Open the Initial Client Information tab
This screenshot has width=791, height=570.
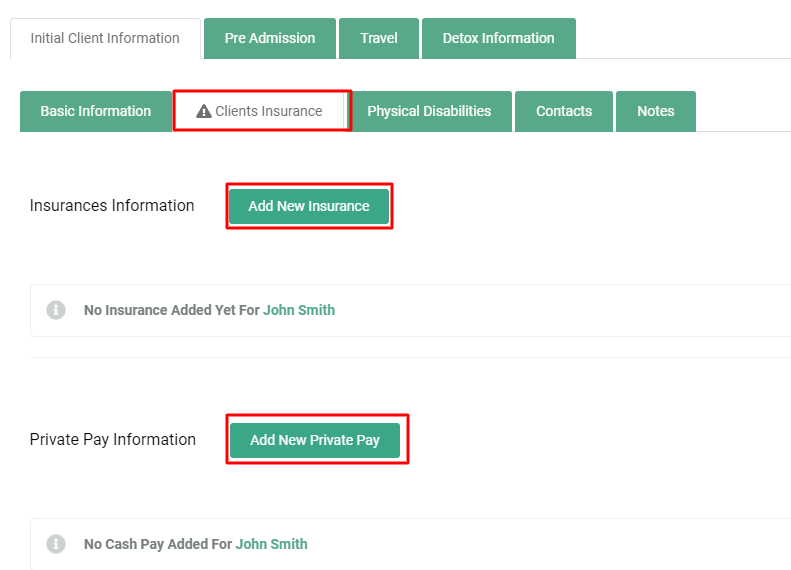tap(105, 38)
